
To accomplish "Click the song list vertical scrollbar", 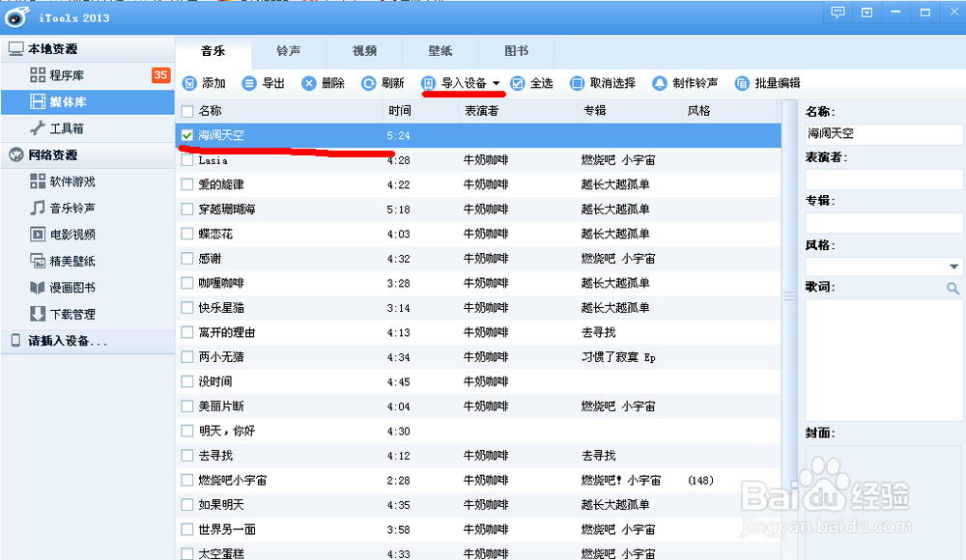I will pyautogui.click(x=789, y=329).
